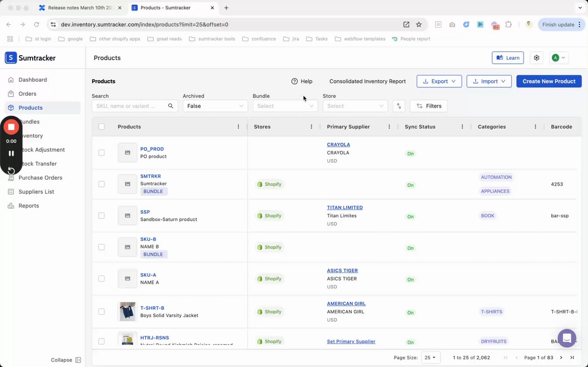Viewport: 588px width, 367px height.
Task: Expand the Archived filter dropdown
Action: [215, 106]
